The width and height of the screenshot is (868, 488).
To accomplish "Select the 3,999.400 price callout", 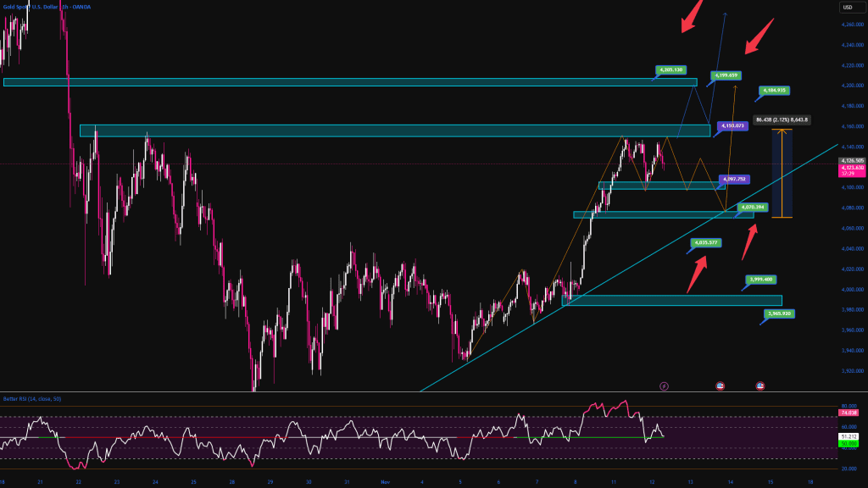I will pos(760,280).
